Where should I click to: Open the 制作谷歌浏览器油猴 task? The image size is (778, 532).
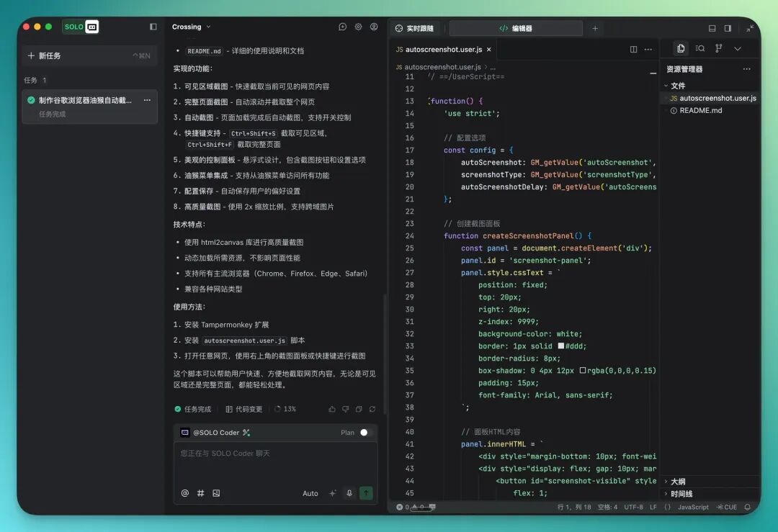[89, 107]
